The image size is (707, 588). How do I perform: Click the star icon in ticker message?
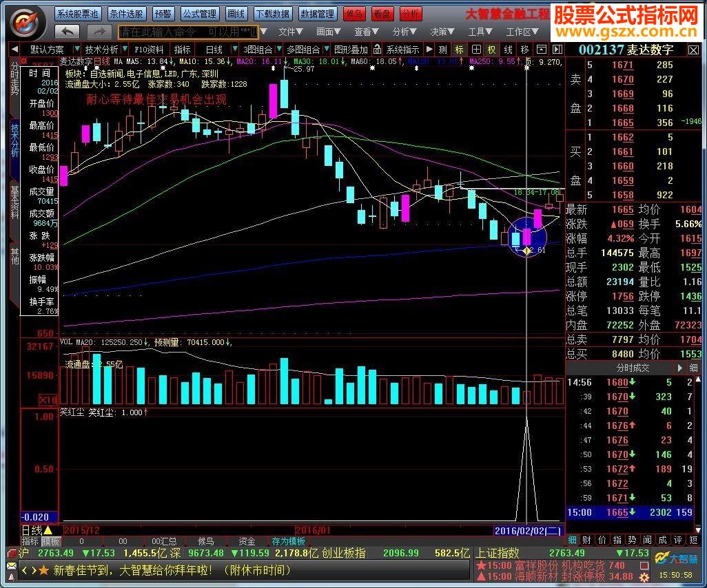[x=43, y=570]
